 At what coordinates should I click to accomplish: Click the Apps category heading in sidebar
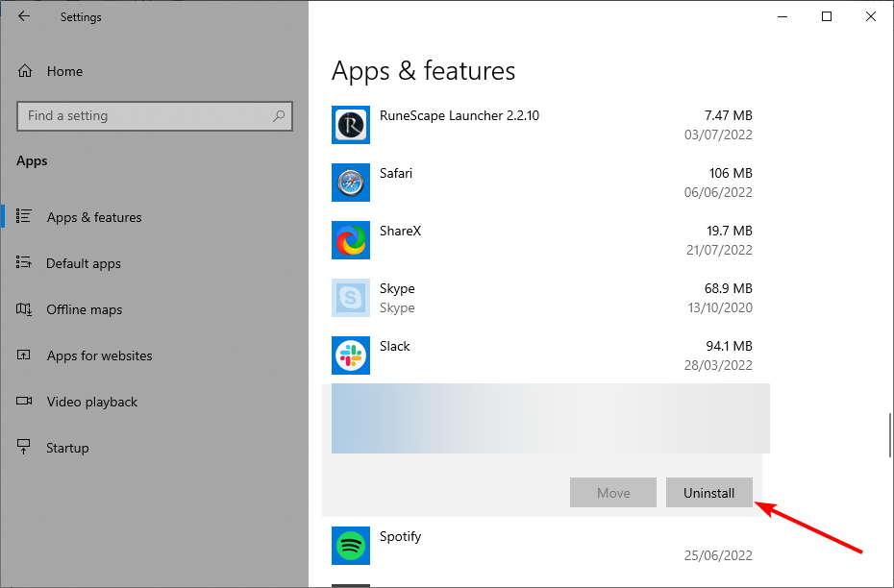pos(32,161)
